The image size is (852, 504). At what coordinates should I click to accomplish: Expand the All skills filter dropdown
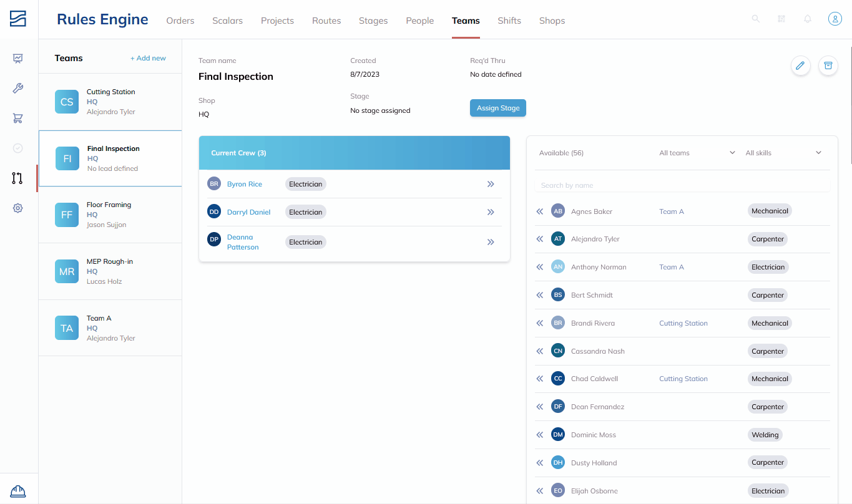click(783, 153)
